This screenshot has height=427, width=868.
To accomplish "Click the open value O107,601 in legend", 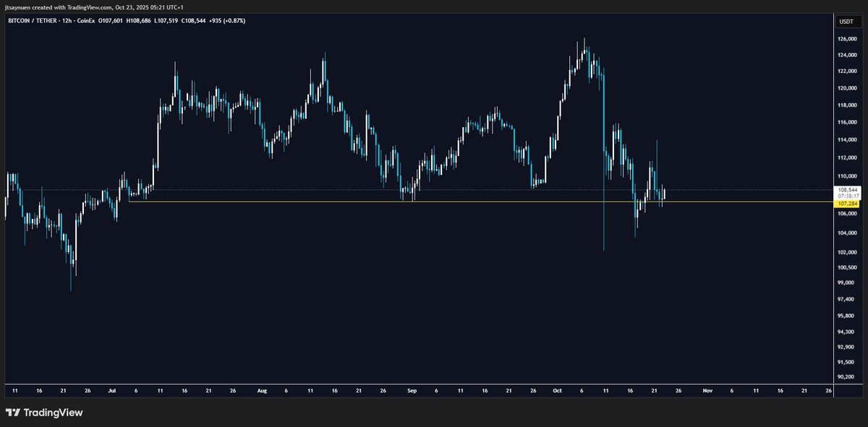I will (110, 21).
